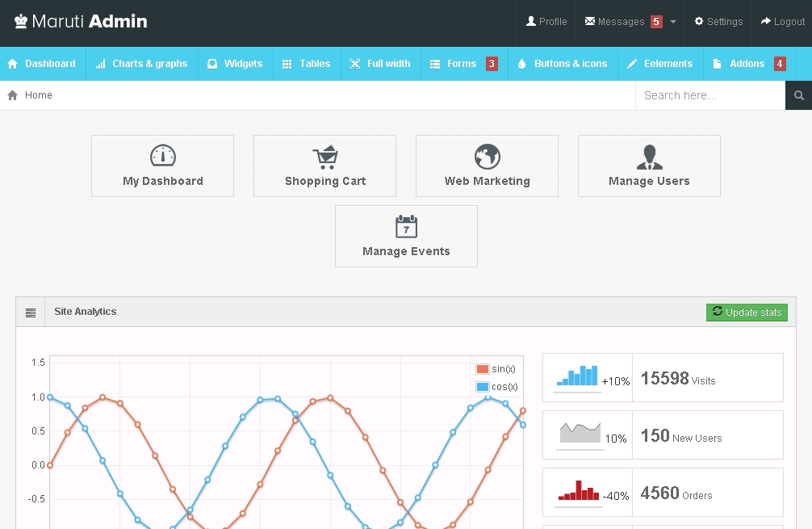Expand the Addons submenu

click(748, 64)
